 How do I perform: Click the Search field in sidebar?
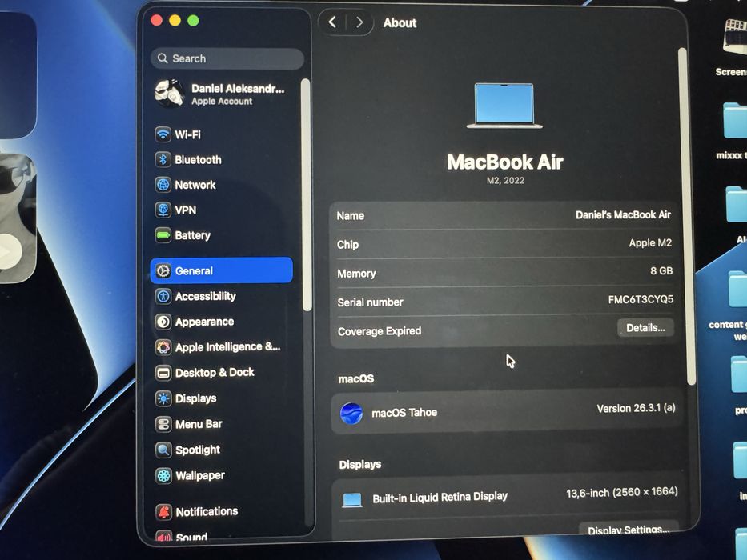(227, 58)
